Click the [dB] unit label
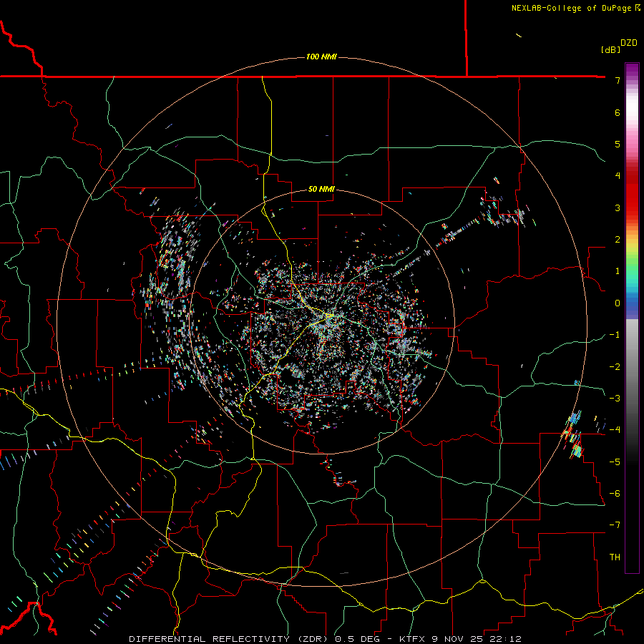Image resolution: width=644 pixels, height=644 pixels. pos(610,49)
